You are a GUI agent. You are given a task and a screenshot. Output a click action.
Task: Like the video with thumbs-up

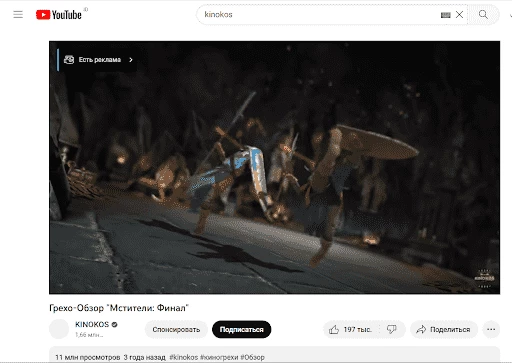click(x=351, y=329)
